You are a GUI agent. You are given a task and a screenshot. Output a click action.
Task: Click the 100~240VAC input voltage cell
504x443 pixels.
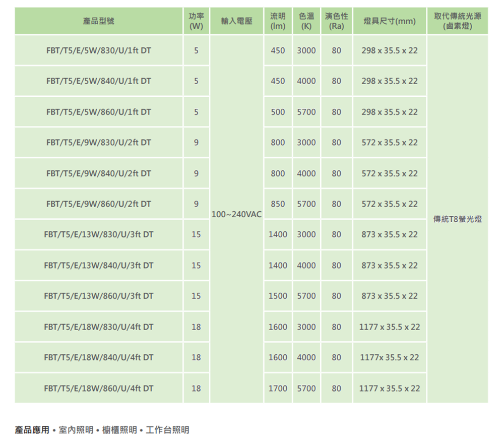pyautogui.click(x=236, y=214)
